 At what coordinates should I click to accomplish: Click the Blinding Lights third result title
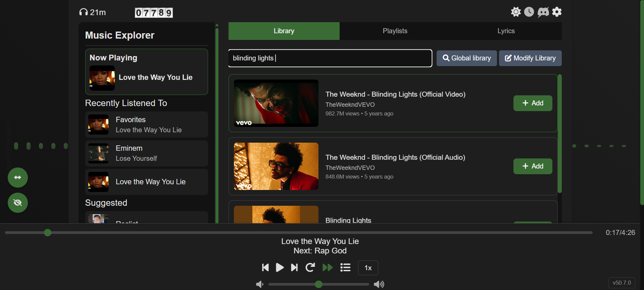(348, 220)
